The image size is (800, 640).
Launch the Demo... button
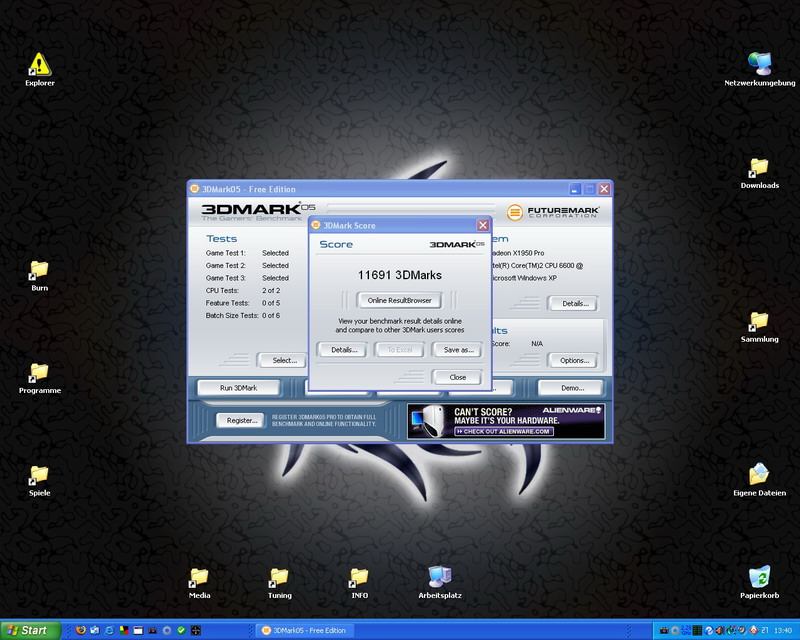572,388
